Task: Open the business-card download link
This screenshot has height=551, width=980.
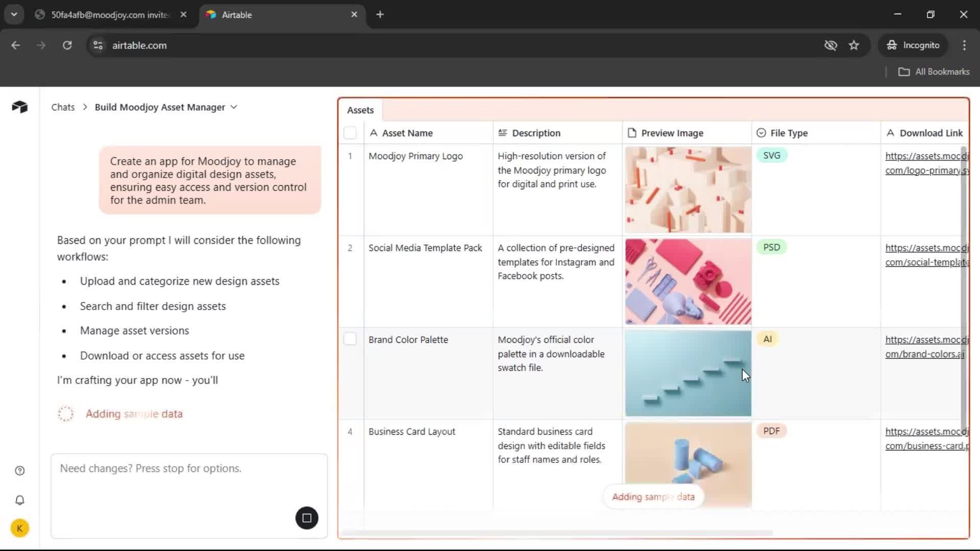Action: pyautogui.click(x=927, y=439)
